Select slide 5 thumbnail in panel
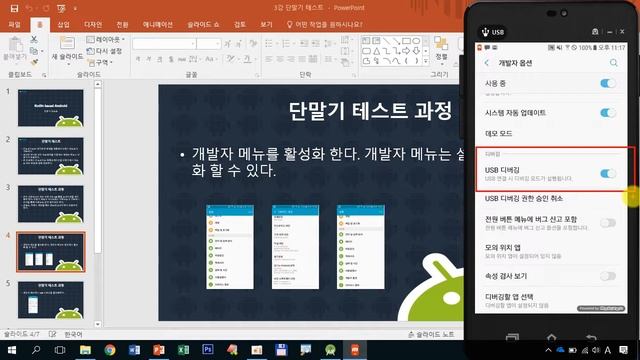The image size is (640, 360). click(51, 300)
